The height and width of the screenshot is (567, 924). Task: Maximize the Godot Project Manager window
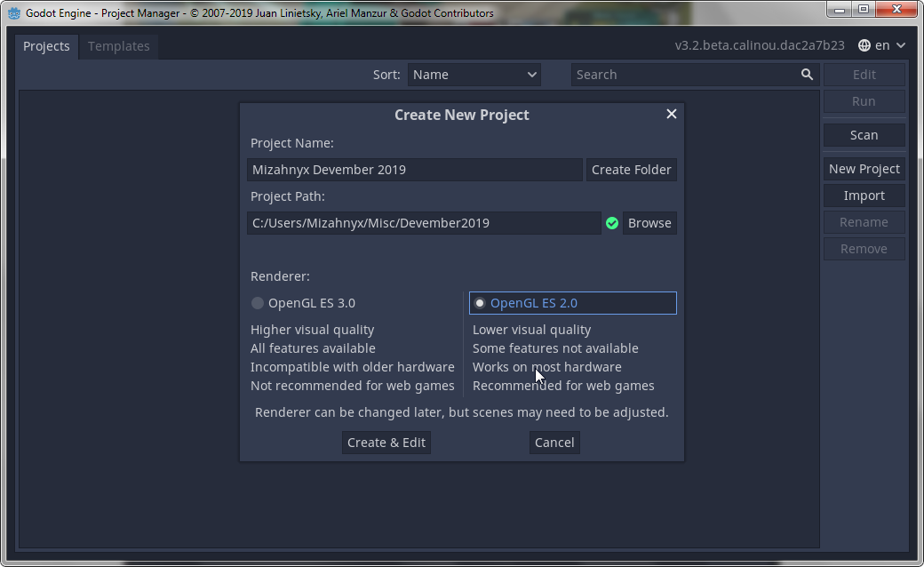click(864, 9)
